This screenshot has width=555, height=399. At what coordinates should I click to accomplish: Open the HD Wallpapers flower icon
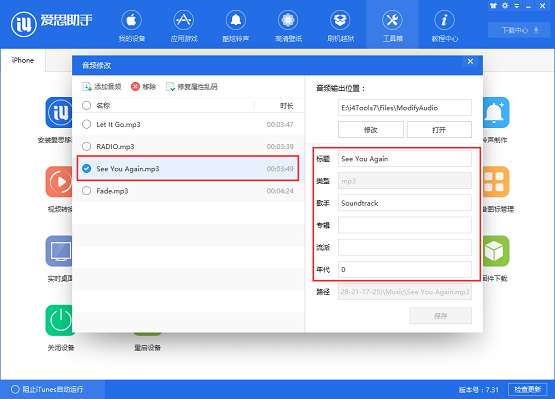(288, 21)
